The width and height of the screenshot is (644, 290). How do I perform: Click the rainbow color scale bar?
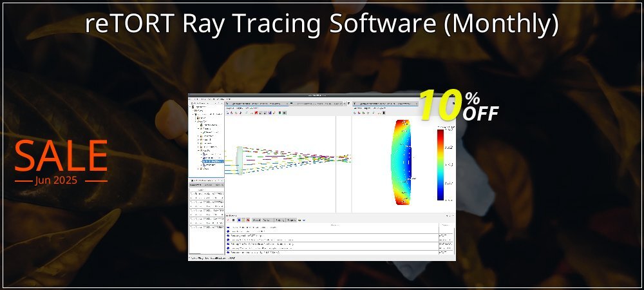click(440, 165)
